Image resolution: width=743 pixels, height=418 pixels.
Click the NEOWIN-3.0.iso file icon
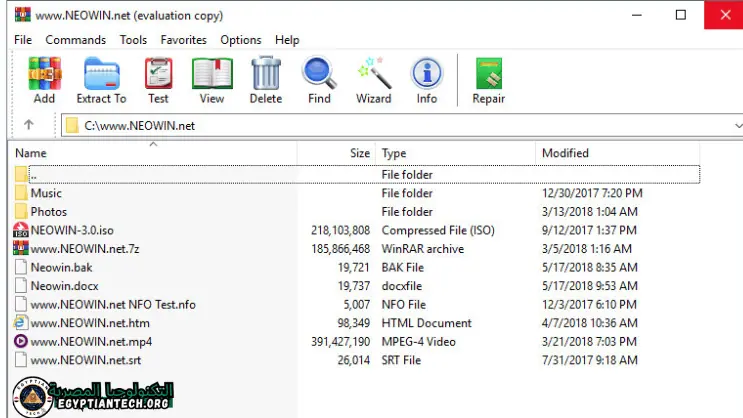tap(21, 230)
